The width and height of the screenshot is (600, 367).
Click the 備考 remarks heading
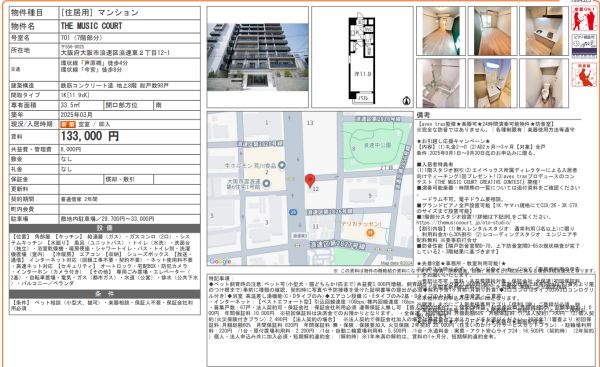pyautogui.click(x=424, y=115)
